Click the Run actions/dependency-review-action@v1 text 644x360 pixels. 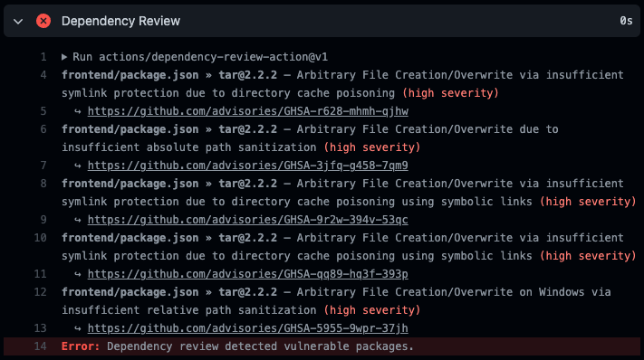pos(200,57)
